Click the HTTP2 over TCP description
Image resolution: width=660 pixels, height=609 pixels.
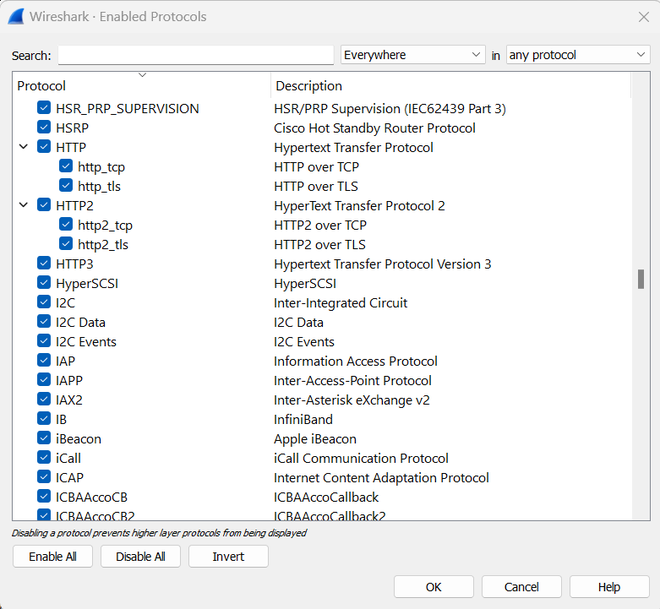[x=320, y=225]
